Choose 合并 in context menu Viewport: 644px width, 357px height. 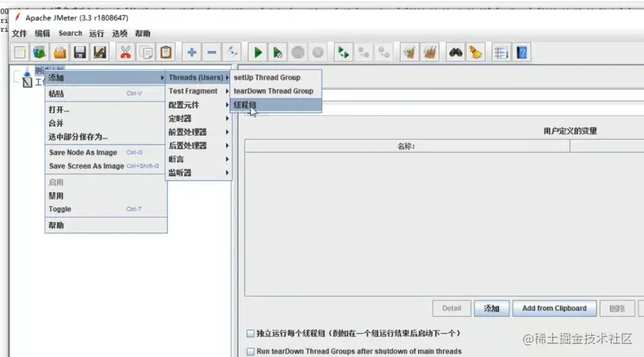(106, 124)
